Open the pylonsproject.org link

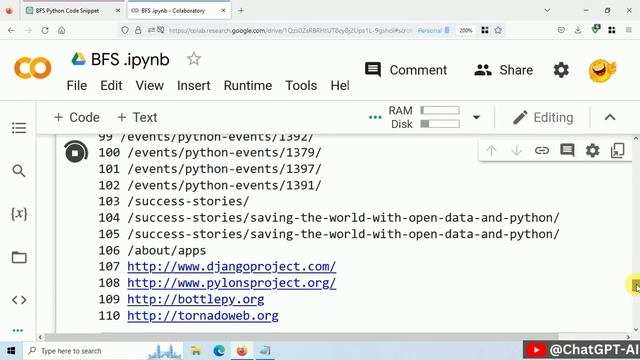[x=231, y=283]
